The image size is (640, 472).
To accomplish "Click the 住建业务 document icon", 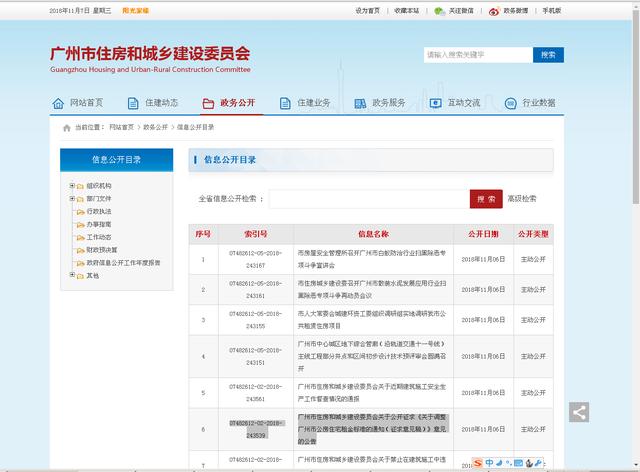I will tap(285, 103).
